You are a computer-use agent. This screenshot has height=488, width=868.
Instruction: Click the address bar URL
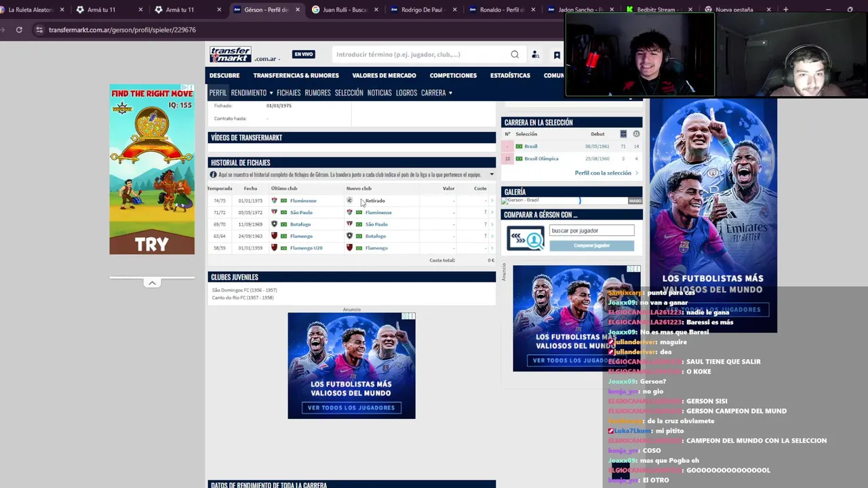click(122, 30)
